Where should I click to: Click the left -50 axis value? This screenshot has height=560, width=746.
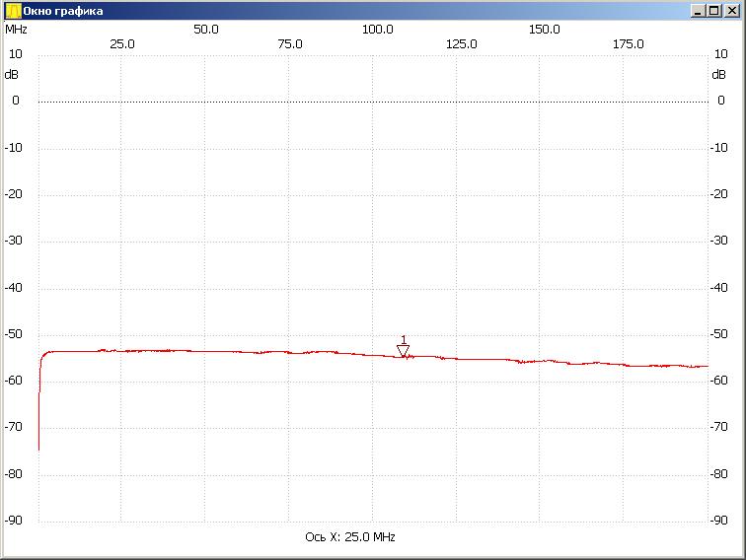coord(14,333)
